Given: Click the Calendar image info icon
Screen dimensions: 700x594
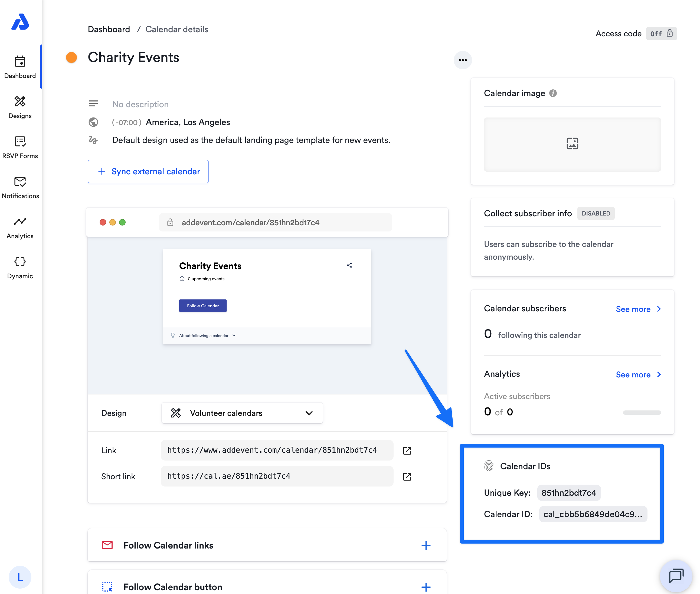Looking at the screenshot, I should point(553,93).
